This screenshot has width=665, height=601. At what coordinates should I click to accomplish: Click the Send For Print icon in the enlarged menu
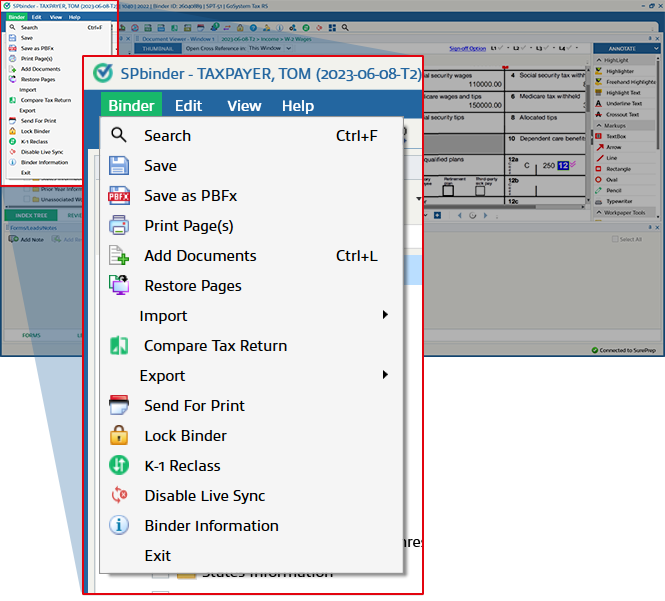coord(119,405)
